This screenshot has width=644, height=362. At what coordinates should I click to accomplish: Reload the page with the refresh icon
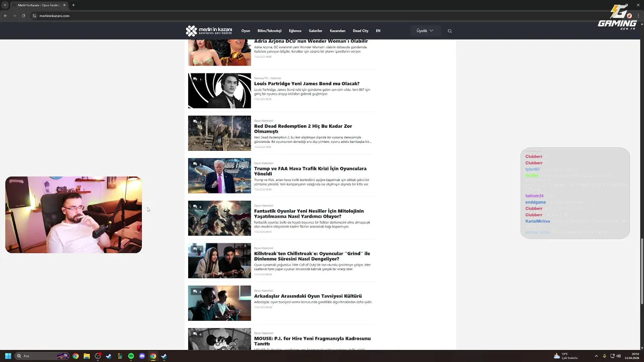click(x=23, y=16)
